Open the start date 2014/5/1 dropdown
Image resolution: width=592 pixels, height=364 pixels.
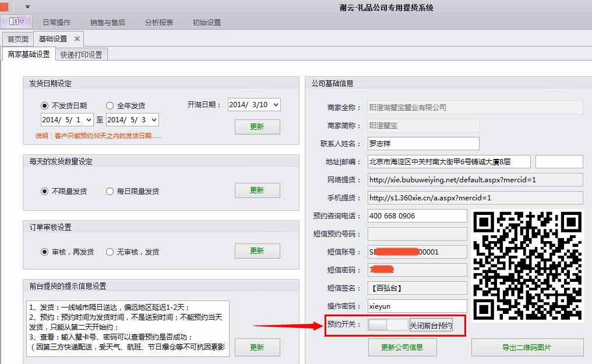[89, 120]
